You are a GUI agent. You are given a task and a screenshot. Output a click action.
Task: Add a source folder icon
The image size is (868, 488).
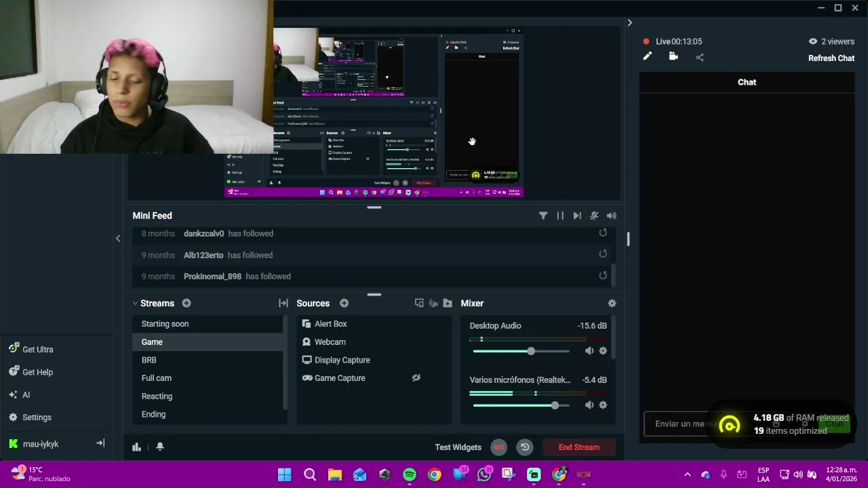(x=448, y=303)
